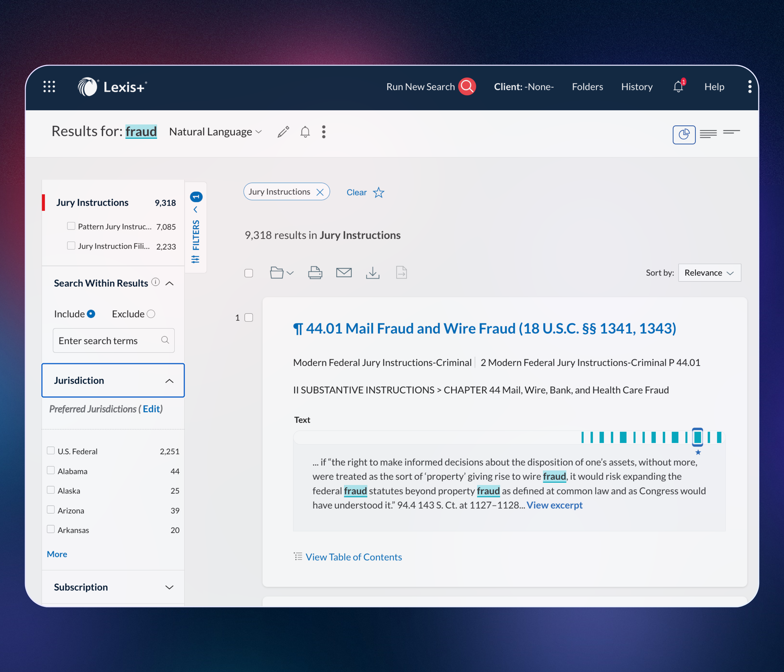Click the highlighted hit marker on the term bar
Viewport: 784px width, 672px height.
pos(697,437)
